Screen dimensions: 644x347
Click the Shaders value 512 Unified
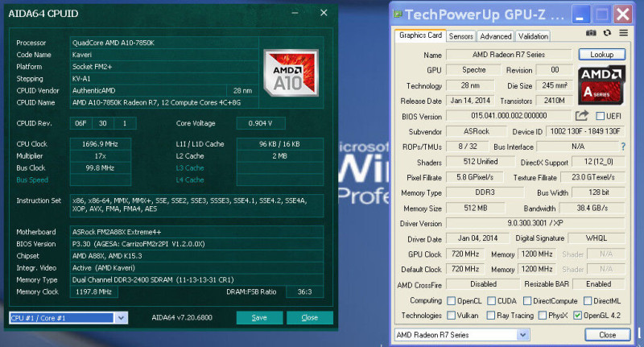480,162
